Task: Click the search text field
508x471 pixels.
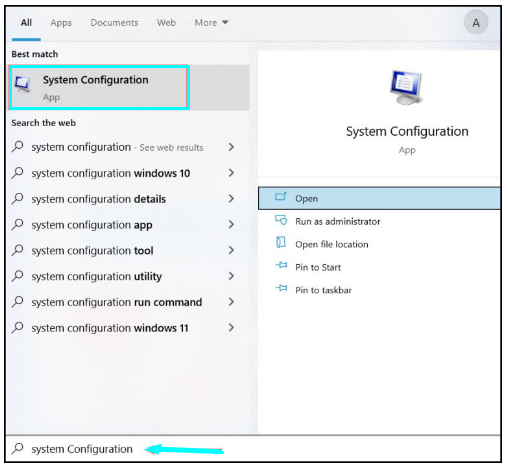Action: coord(253,449)
